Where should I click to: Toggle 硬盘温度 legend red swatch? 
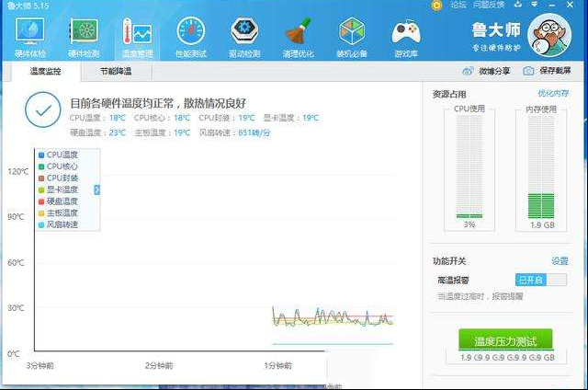point(41,201)
